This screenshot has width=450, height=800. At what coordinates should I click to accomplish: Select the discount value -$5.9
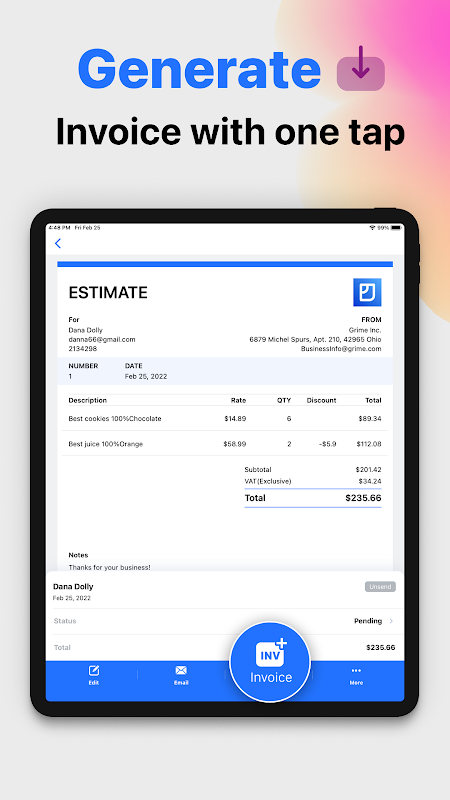click(x=328, y=444)
